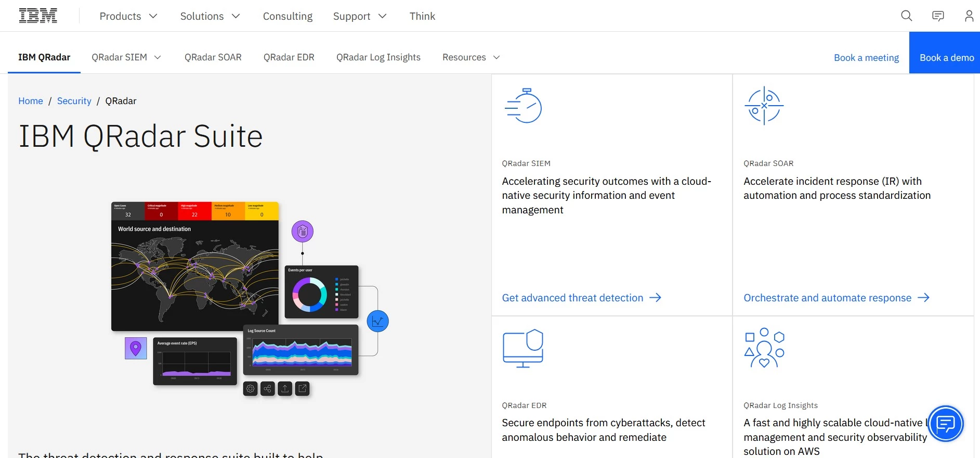The image size is (980, 458).
Task: Select the IBM QRadar tab
Action: point(44,57)
